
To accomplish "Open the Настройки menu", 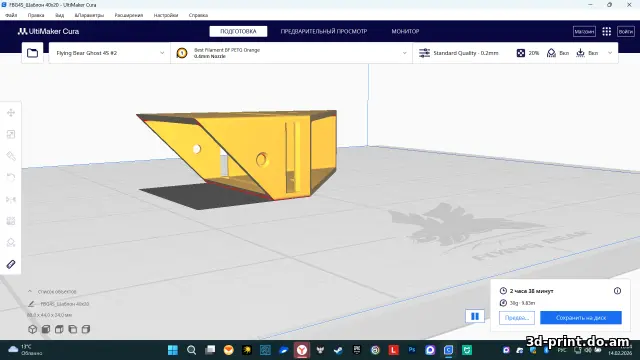I will click(166, 15).
